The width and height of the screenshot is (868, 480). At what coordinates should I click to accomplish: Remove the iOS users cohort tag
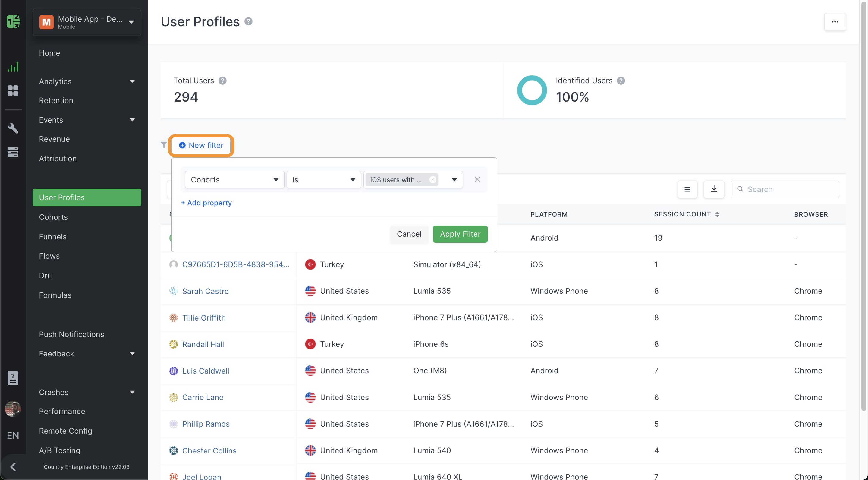(433, 180)
